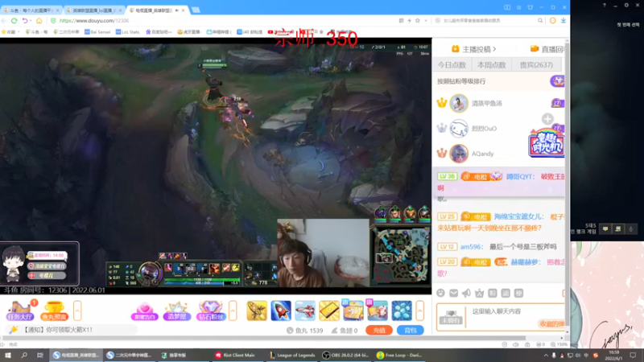Screen dimensions: 644x362
Task: Expand the arrow next to 钻石粉丝
Action: 233,311
